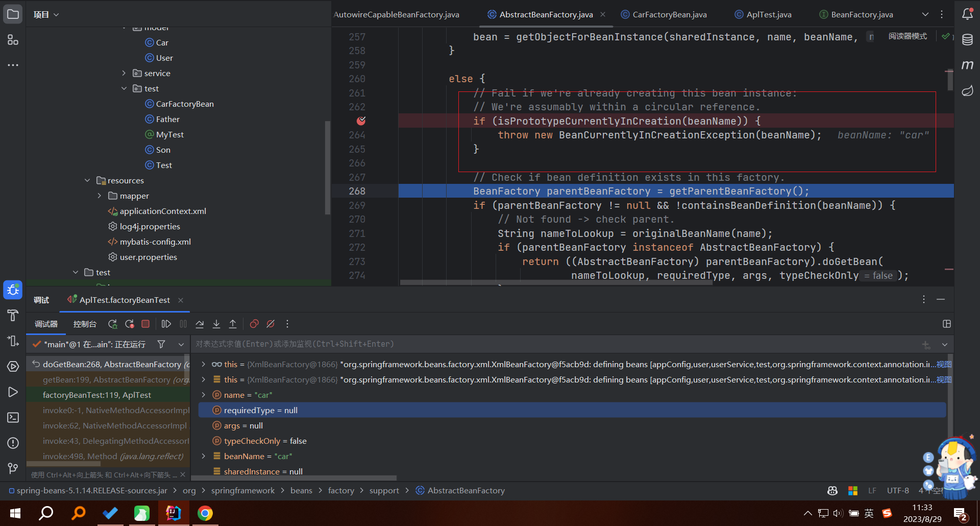Open the Project view dropdown
This screenshot has width=980, height=526.
[46, 14]
